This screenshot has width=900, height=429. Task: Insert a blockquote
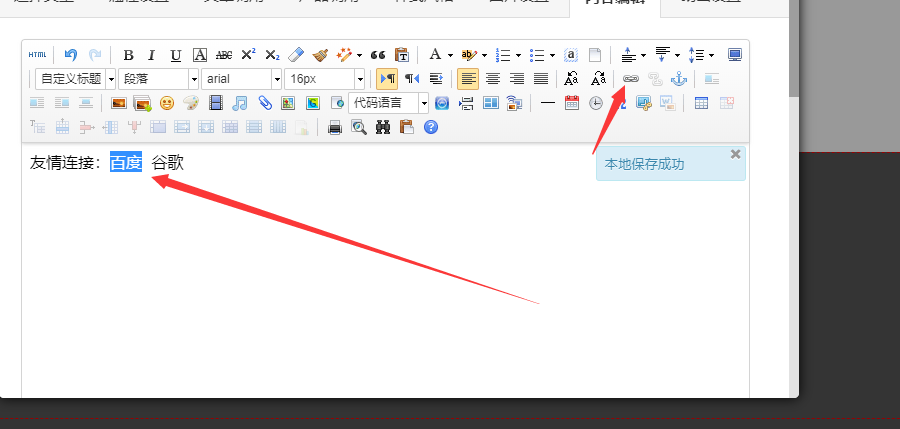tap(378, 55)
